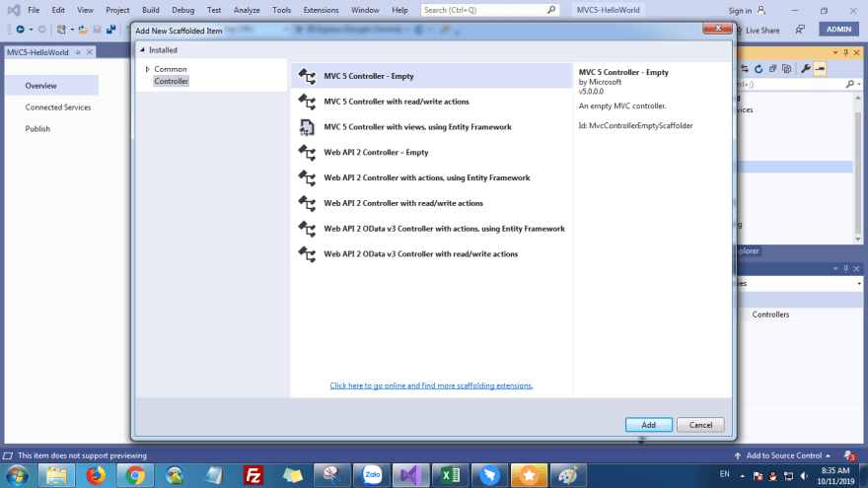Open FileZilla from the taskbar

point(253,475)
